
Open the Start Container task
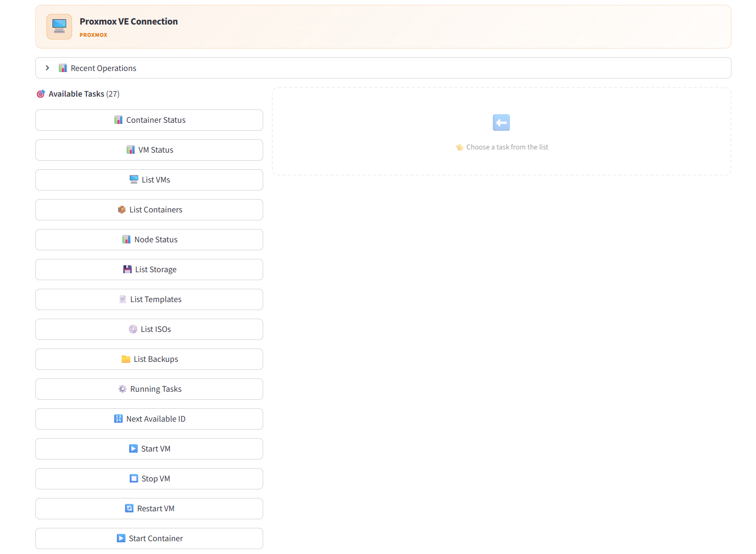click(149, 539)
